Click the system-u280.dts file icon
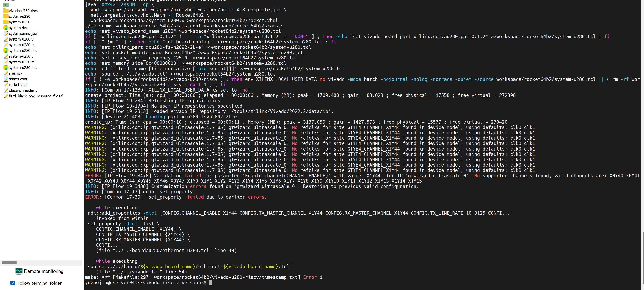Viewport: 644px width, 290px height. (6, 51)
